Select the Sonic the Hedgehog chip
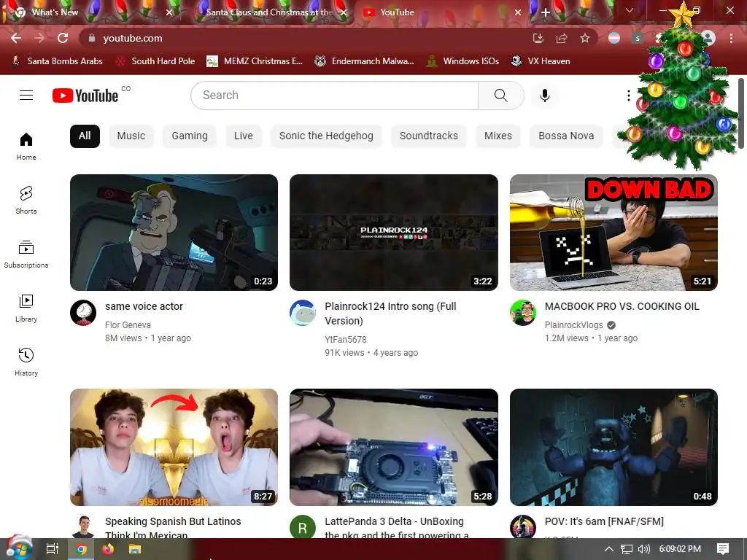This screenshot has width=747, height=560. (x=326, y=136)
